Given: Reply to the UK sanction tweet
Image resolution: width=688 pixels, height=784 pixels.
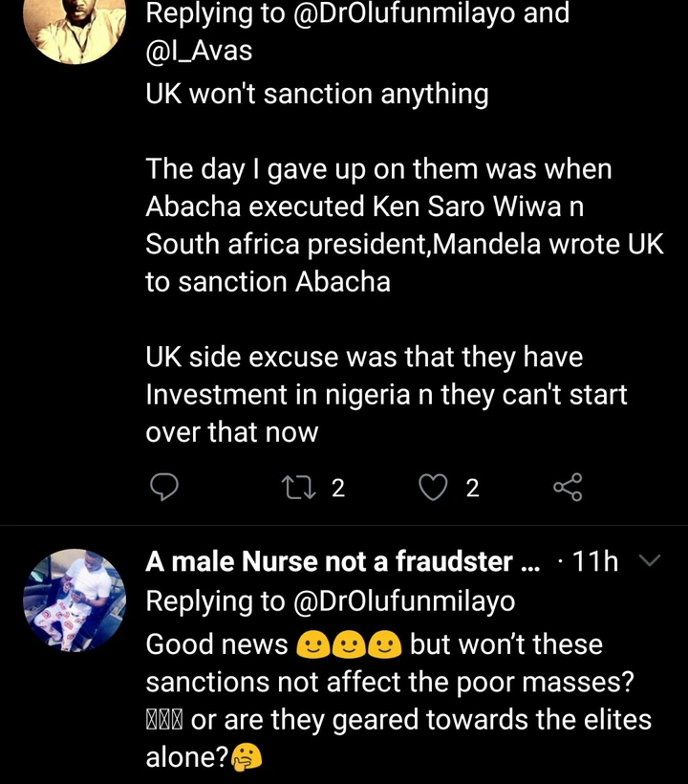Looking at the screenshot, I should click(165, 489).
